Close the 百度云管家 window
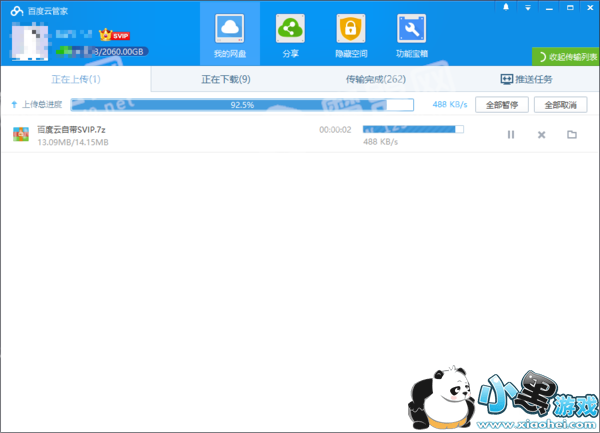Viewport: 600px width, 433px height. 590,8
